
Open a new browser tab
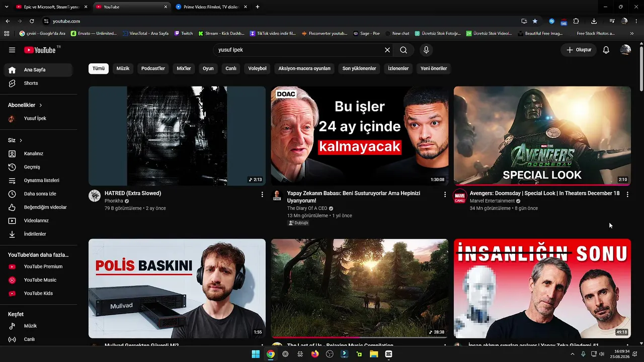258,7
